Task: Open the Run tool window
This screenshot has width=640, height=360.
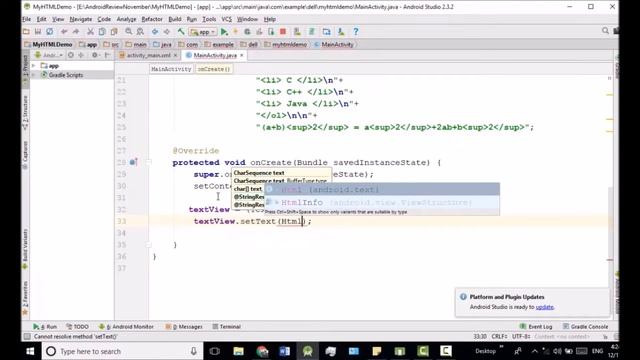Action: coord(45,327)
